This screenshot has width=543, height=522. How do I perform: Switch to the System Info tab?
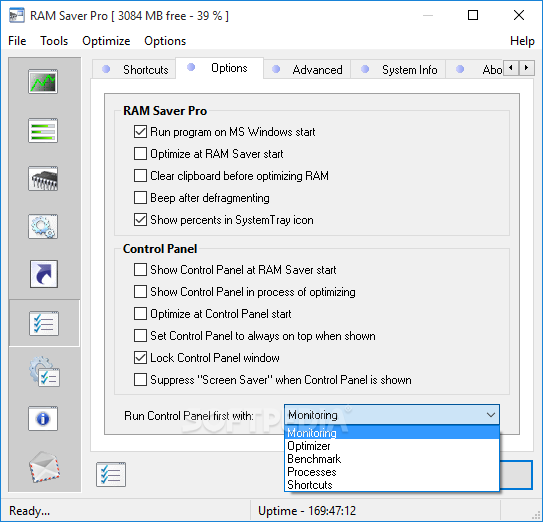[398, 70]
